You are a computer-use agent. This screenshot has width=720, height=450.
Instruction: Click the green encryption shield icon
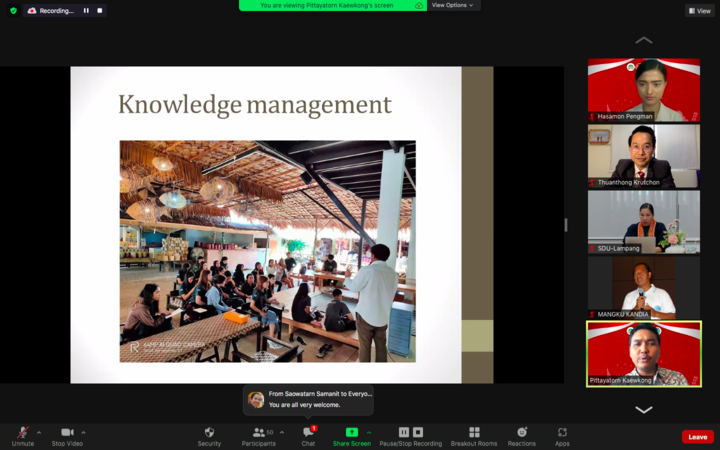click(13, 10)
